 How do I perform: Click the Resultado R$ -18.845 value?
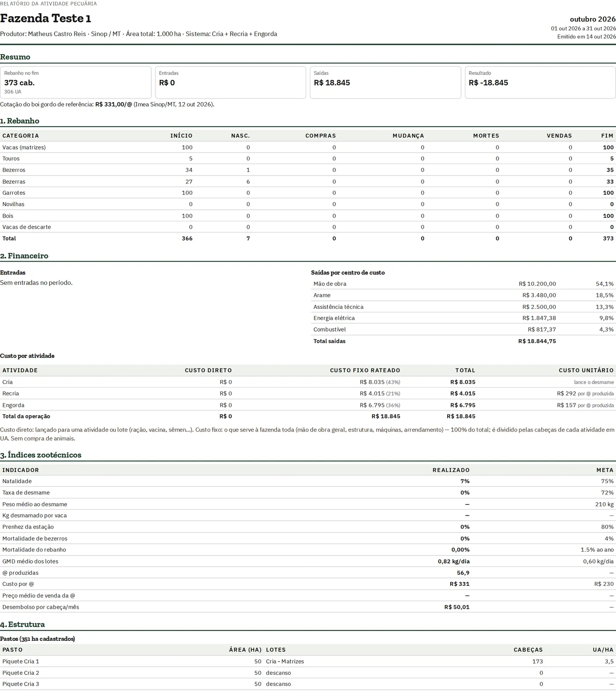click(x=488, y=83)
